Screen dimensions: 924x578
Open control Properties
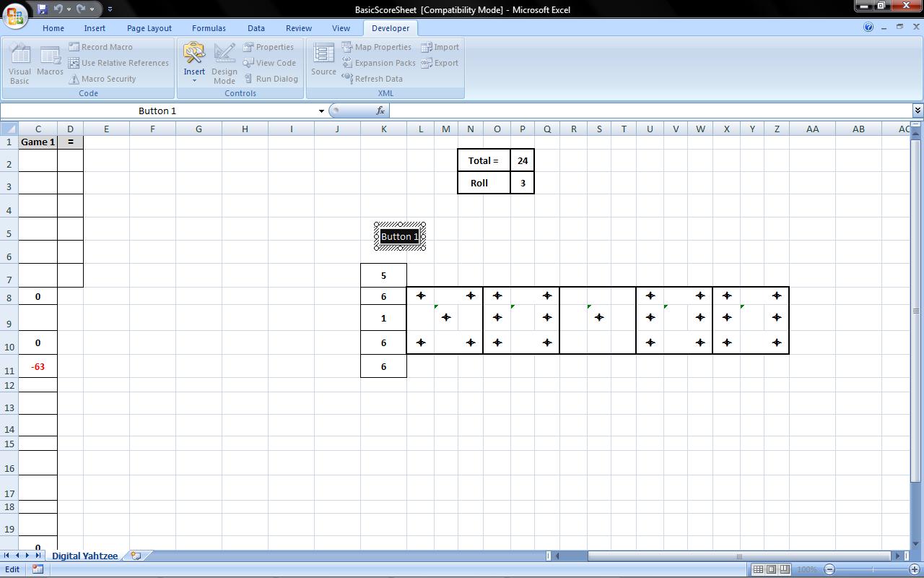pos(268,47)
